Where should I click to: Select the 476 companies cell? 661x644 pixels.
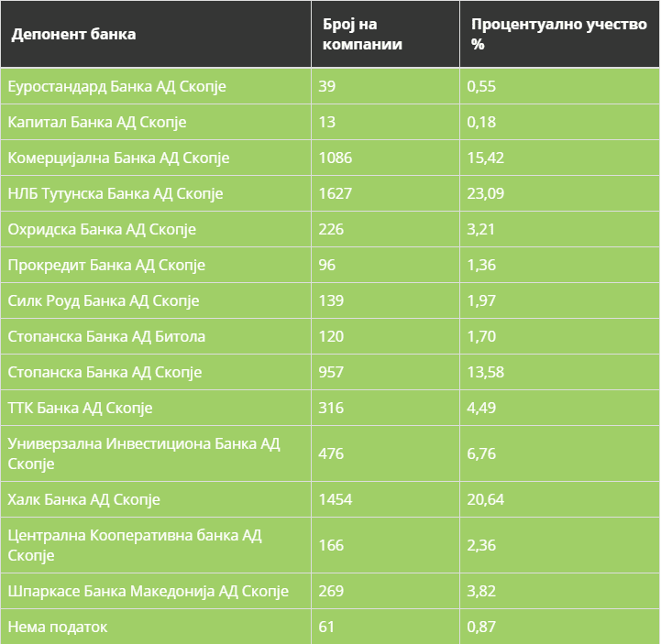pyautogui.click(x=385, y=453)
